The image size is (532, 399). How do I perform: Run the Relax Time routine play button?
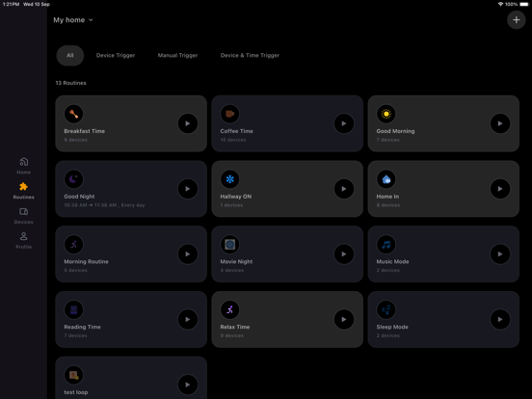344,319
